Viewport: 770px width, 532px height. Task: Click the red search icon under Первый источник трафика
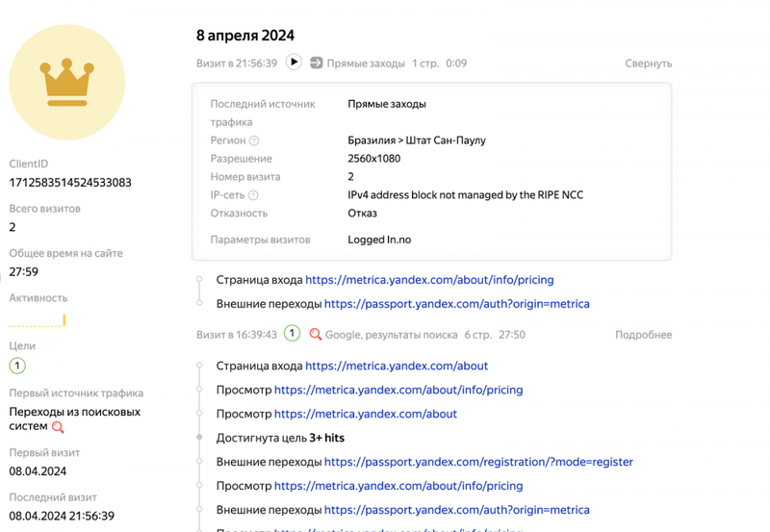click(x=58, y=427)
